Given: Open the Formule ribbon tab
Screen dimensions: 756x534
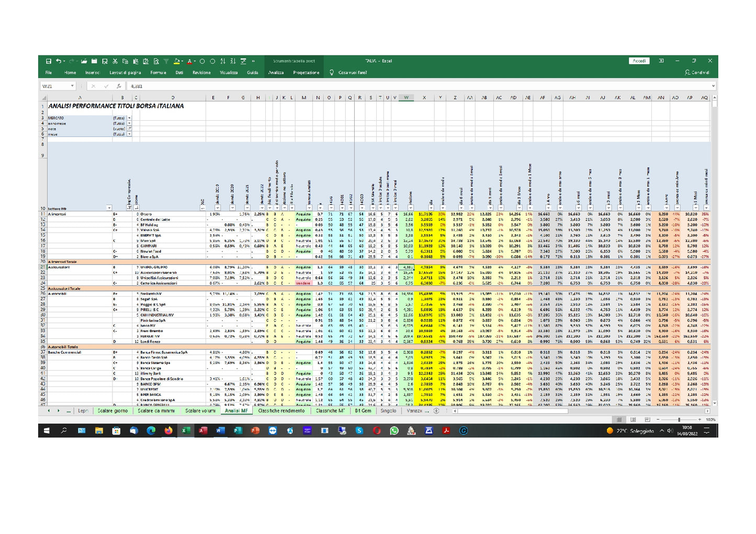Looking at the screenshot, I should pyautogui.click(x=158, y=73).
